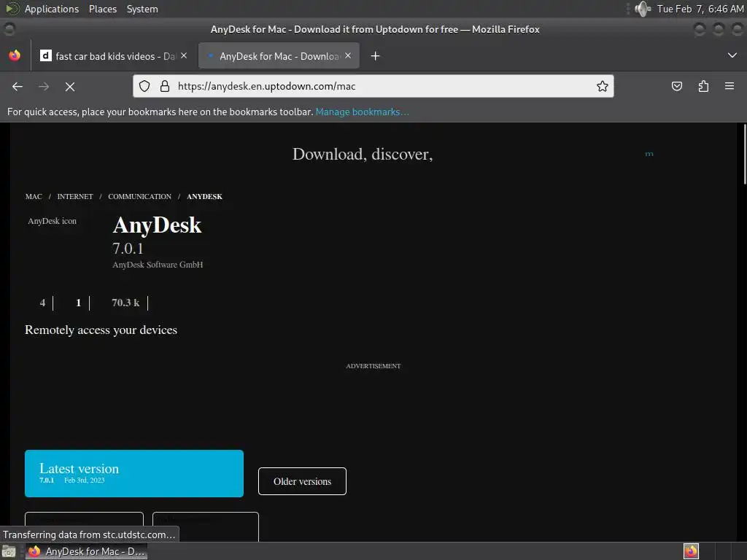
Task: Open Firefox application menu
Action: point(729,86)
